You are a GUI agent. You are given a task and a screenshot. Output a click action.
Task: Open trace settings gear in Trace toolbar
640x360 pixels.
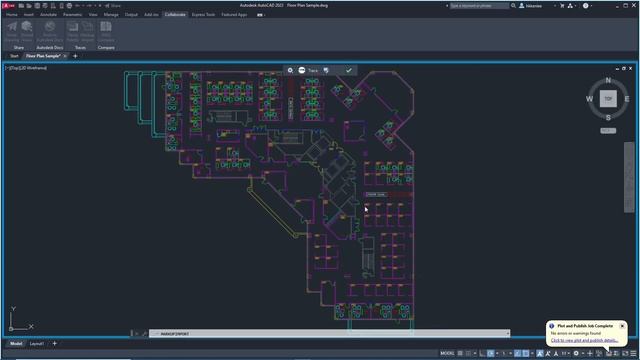[290, 70]
